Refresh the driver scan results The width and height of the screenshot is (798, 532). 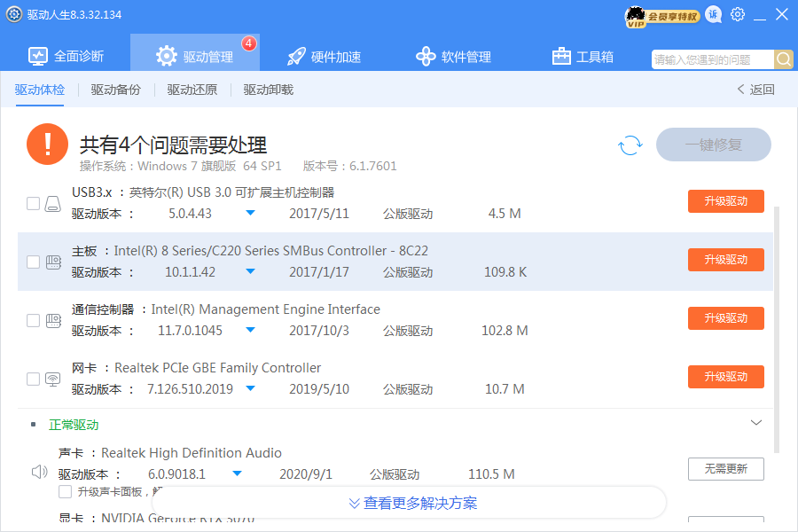pos(630,145)
